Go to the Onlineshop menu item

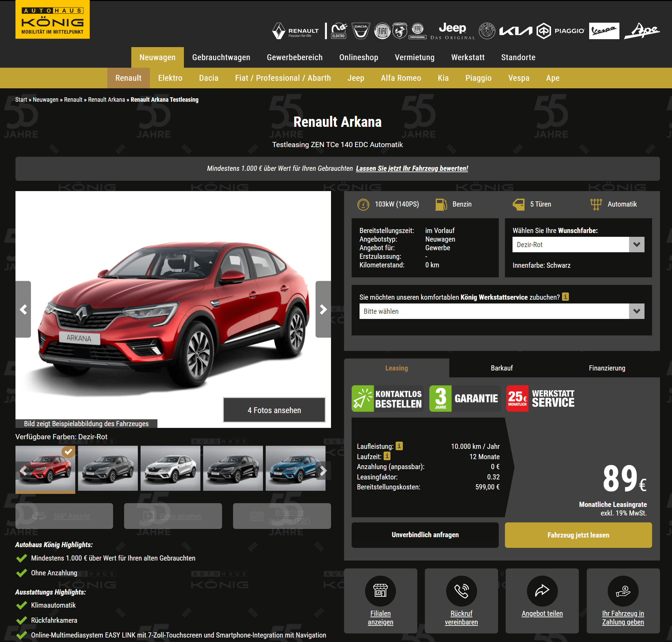click(359, 57)
